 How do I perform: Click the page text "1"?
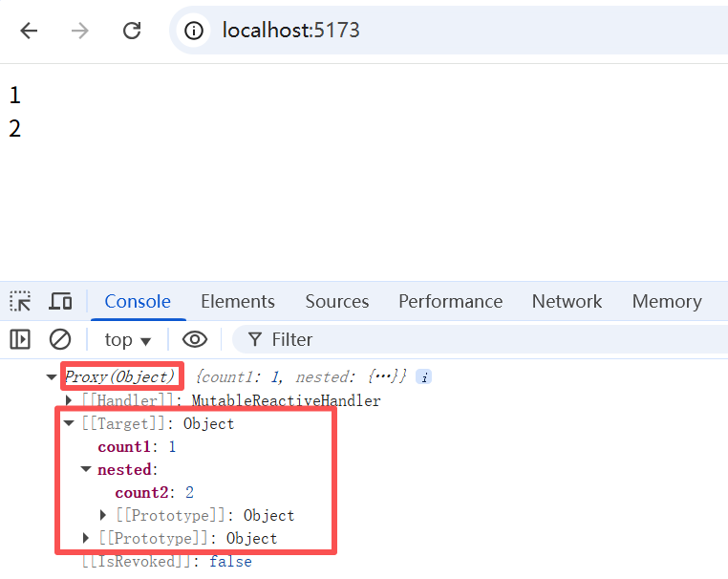tap(15, 96)
